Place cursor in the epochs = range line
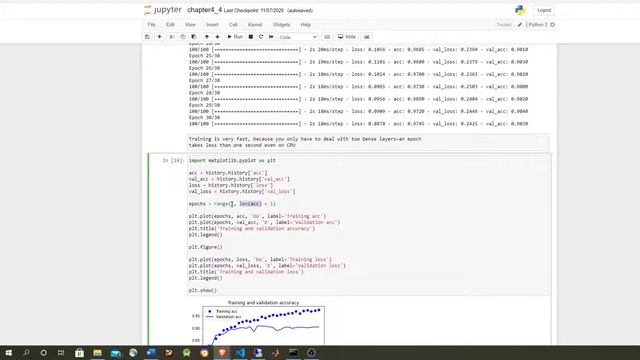Image resolution: width=640 pixels, height=360 pixels. click(x=232, y=204)
